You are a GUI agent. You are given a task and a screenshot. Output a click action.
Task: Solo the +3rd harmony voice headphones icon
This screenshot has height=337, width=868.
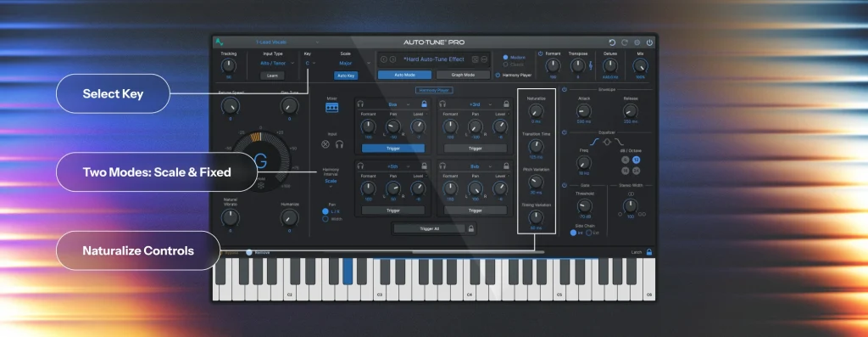pyautogui.click(x=442, y=104)
